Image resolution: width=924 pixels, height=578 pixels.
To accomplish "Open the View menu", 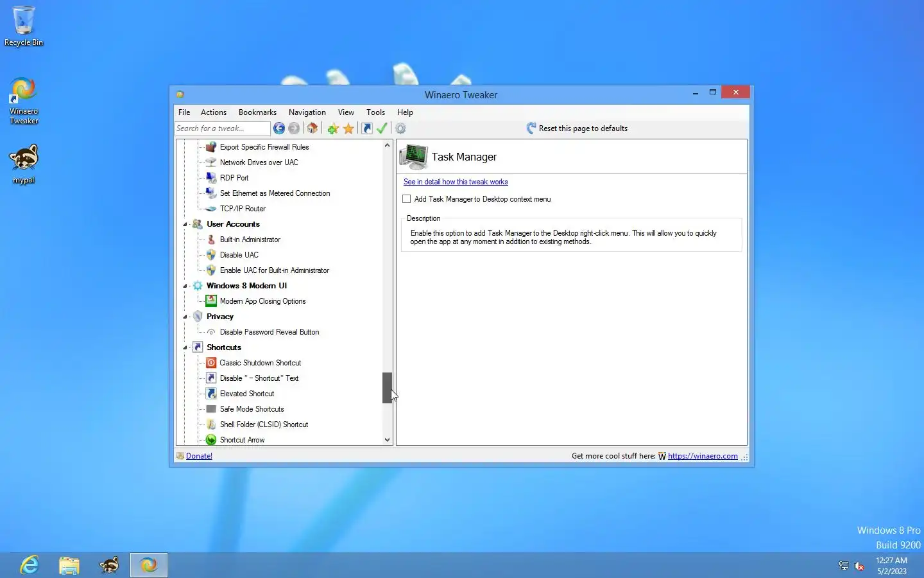I will pyautogui.click(x=346, y=112).
